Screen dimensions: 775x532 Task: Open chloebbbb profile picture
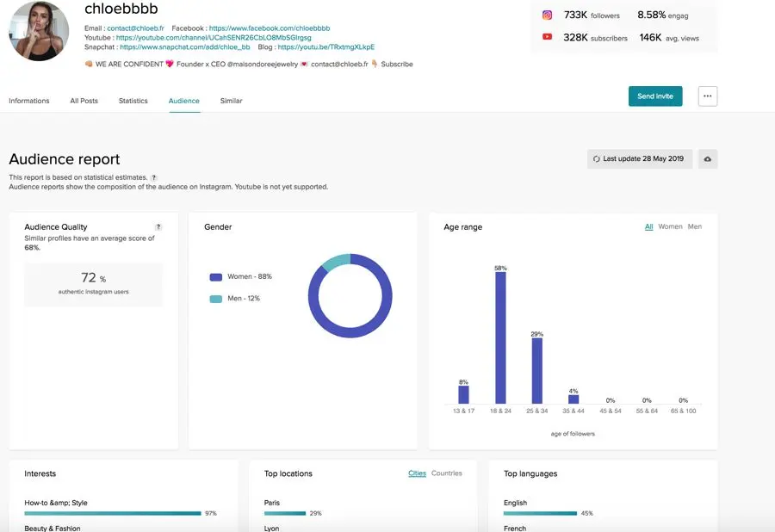pyautogui.click(x=39, y=31)
